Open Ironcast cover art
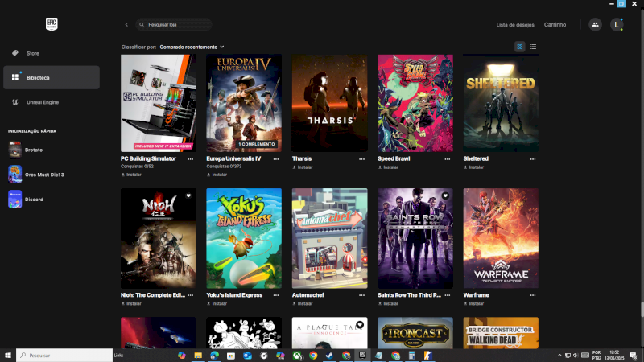Image resolution: width=644 pixels, height=362 pixels. [415, 333]
